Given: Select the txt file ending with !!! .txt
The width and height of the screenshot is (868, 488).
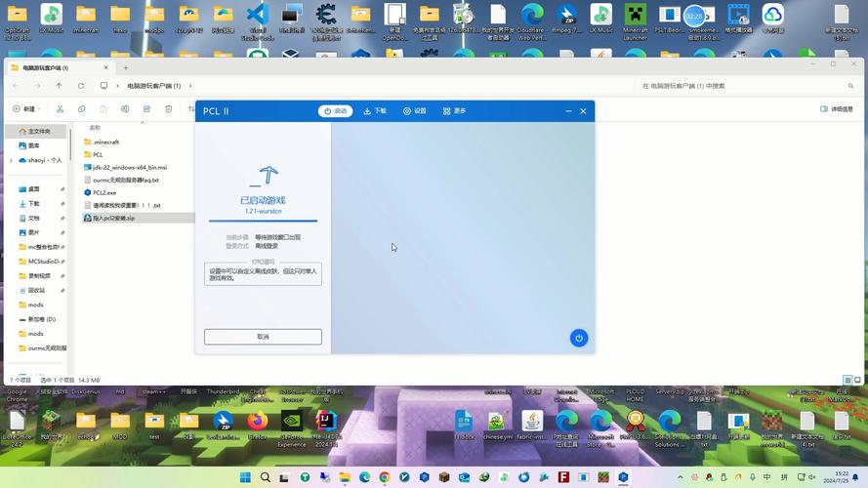Looking at the screenshot, I should click(x=122, y=205).
